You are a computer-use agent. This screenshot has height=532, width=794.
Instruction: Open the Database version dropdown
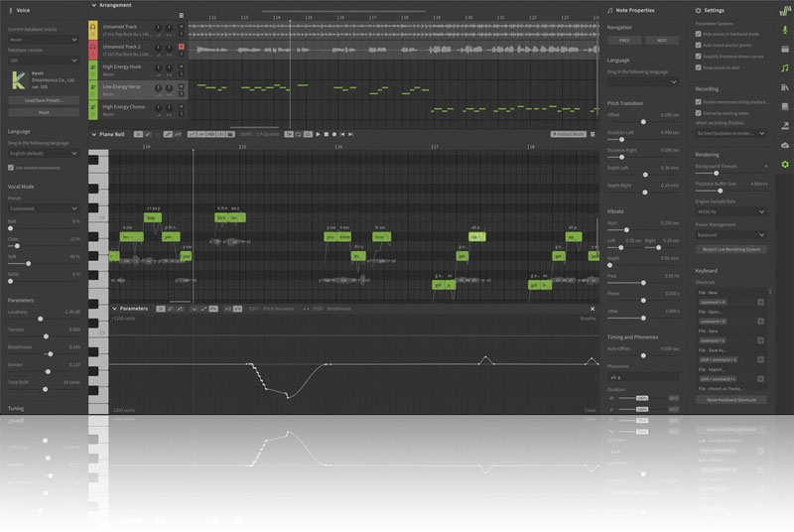click(x=43, y=62)
